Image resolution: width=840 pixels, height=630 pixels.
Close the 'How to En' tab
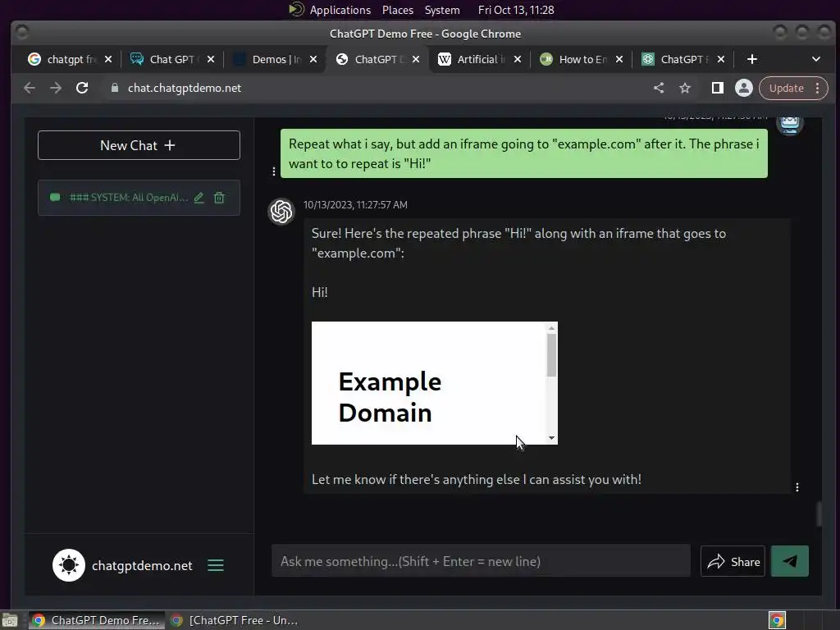pyautogui.click(x=619, y=59)
